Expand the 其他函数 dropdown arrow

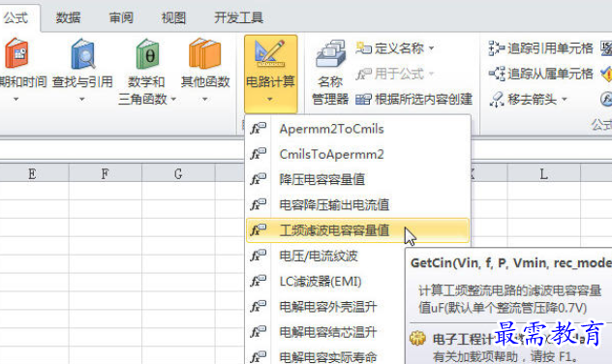click(x=205, y=100)
